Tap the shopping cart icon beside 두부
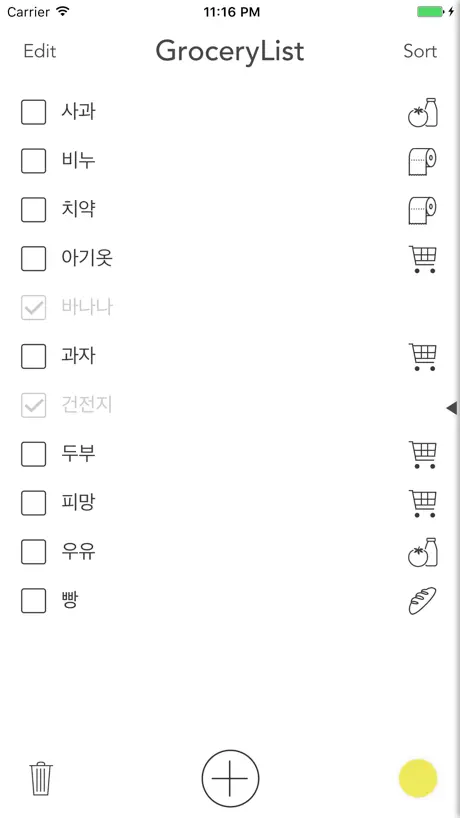460x818 pixels. coord(422,454)
